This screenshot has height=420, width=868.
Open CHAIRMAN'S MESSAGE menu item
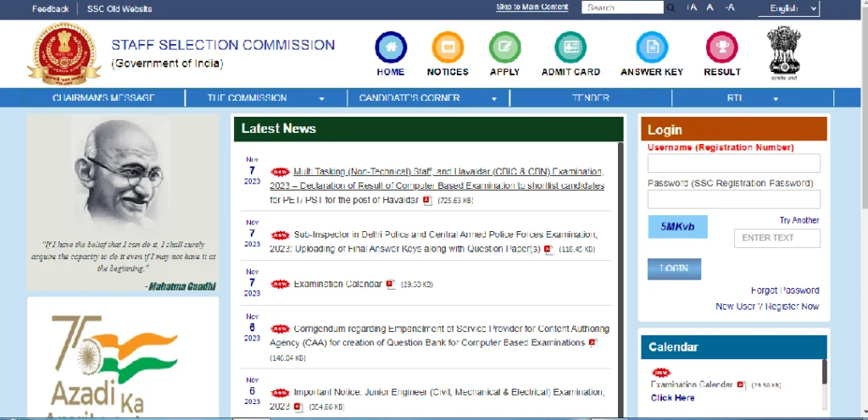pos(103,98)
